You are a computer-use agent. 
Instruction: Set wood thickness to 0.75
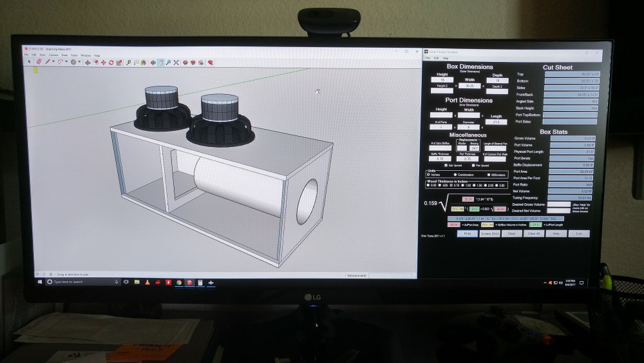click(451, 185)
